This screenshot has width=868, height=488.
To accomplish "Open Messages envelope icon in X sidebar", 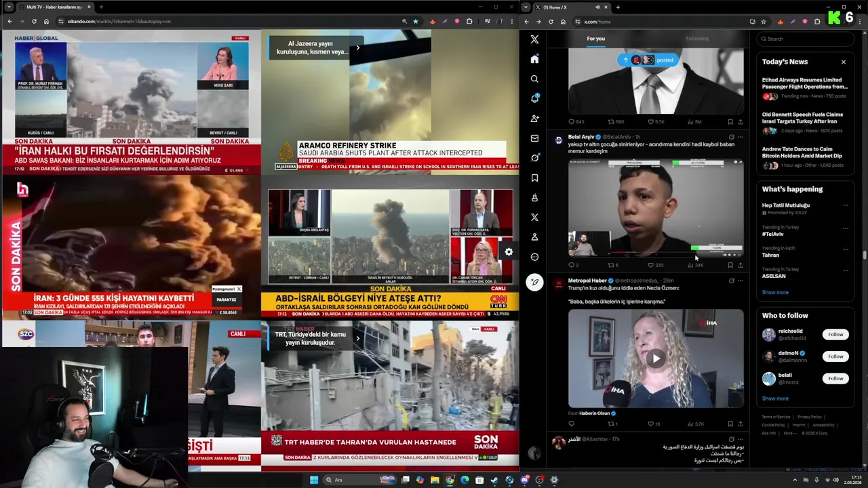I will click(x=534, y=138).
